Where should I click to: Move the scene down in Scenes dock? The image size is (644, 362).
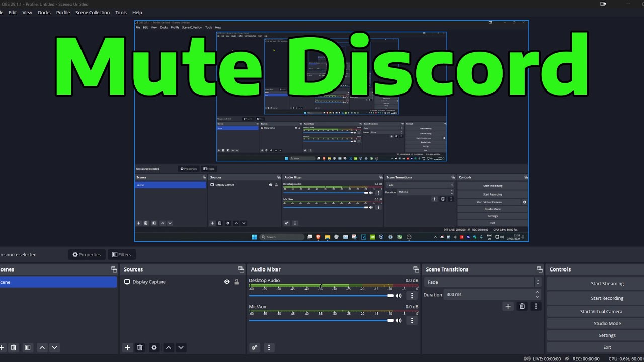coord(55,347)
